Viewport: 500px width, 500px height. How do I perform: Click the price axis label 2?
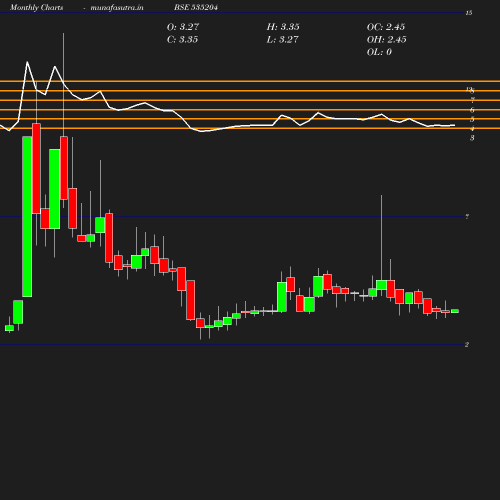pos(467,345)
